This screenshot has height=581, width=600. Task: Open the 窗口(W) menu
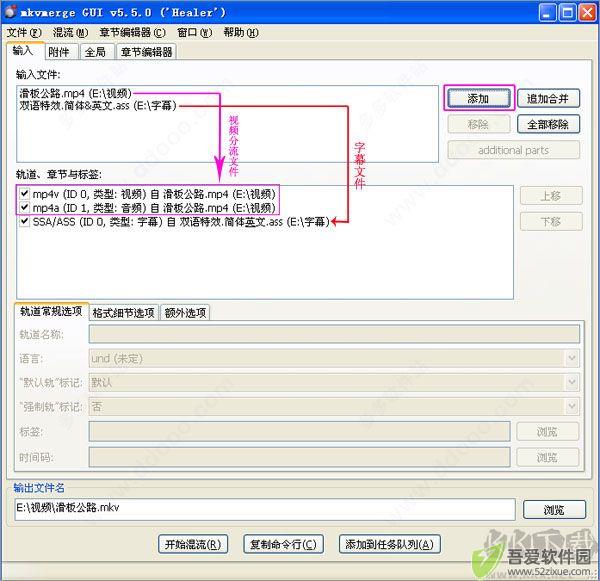(194, 33)
